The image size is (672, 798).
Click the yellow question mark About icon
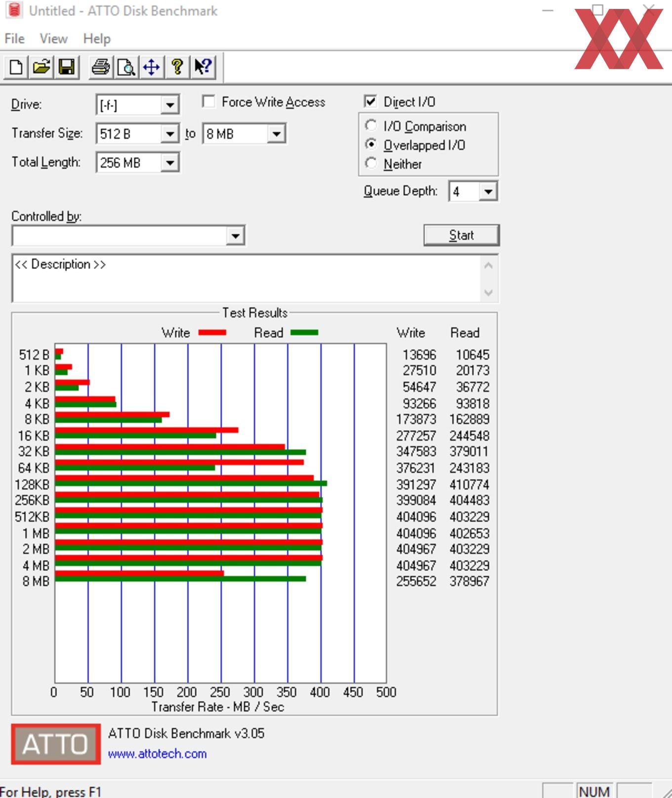tap(177, 67)
